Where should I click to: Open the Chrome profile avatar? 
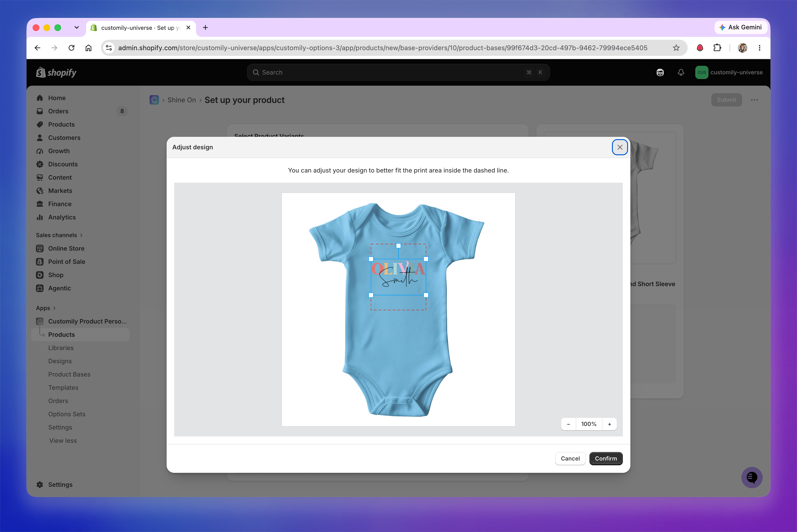click(x=742, y=48)
